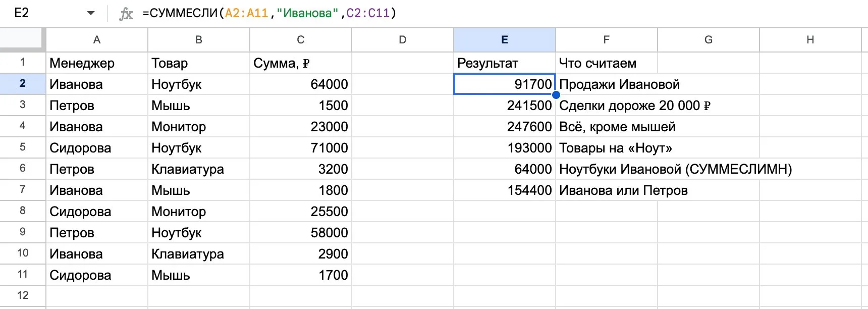Click the cell with value 193000
Viewport: 868px width, 309px height.
(x=505, y=148)
